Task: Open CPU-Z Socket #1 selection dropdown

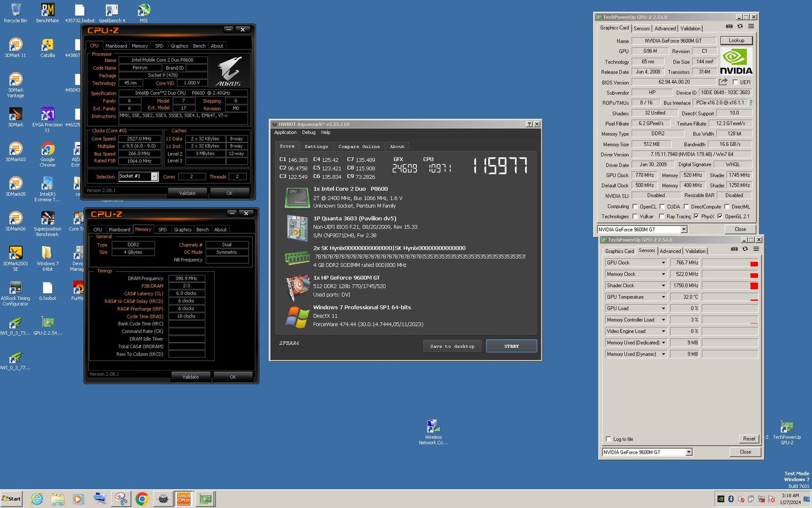Action: [154, 176]
